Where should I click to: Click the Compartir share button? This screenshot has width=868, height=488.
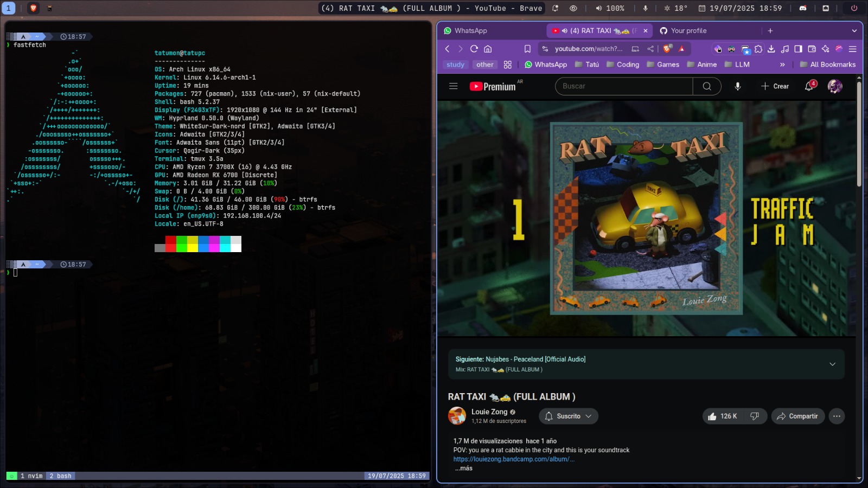[x=797, y=416]
